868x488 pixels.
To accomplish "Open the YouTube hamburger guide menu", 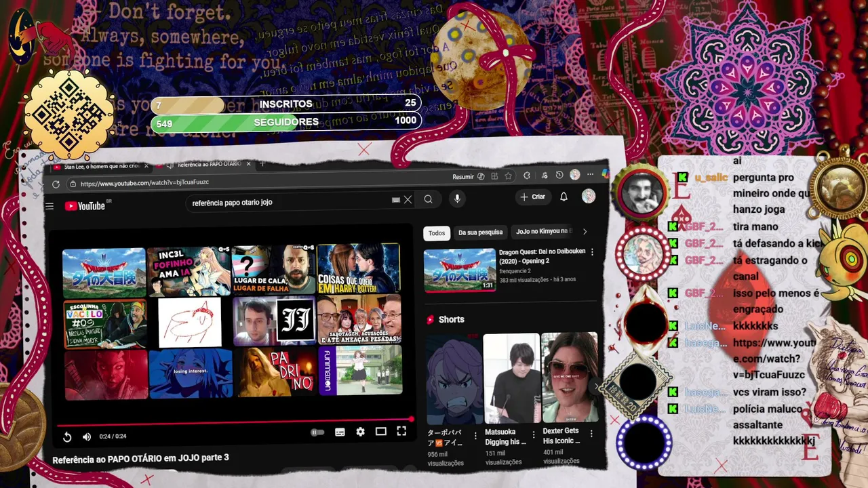I will [50, 206].
